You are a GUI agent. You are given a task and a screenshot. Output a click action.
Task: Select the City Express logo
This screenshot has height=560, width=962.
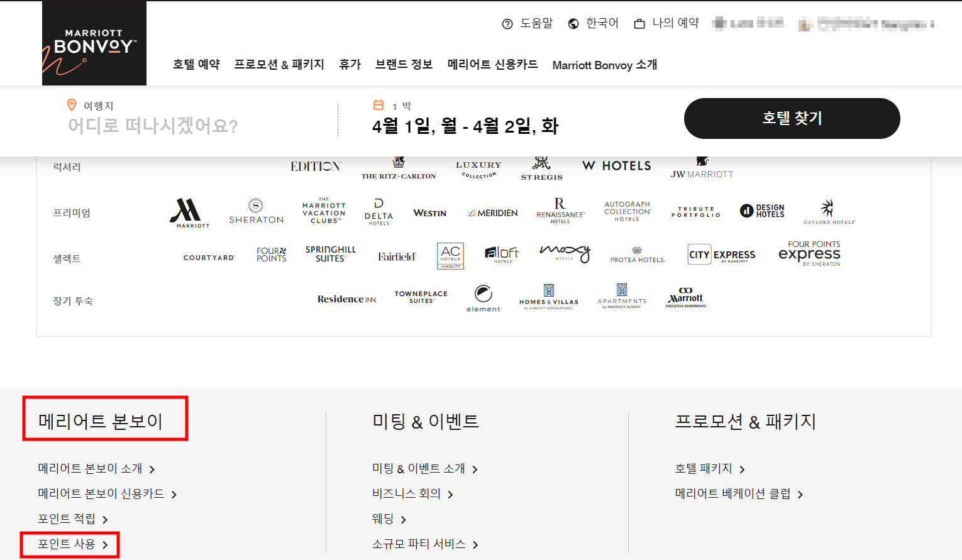pyautogui.click(x=722, y=254)
